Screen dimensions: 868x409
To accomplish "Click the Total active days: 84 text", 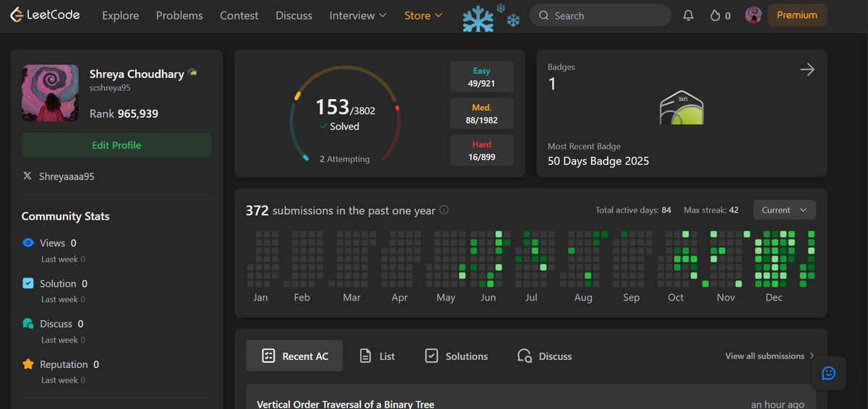I will tap(633, 210).
